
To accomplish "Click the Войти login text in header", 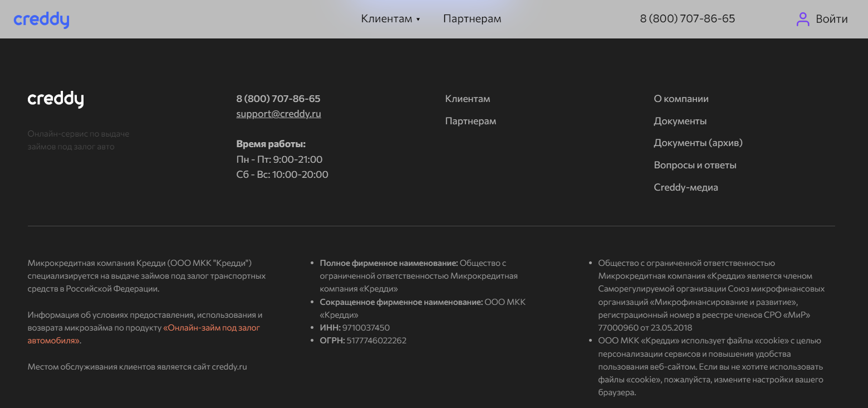I will click(832, 19).
